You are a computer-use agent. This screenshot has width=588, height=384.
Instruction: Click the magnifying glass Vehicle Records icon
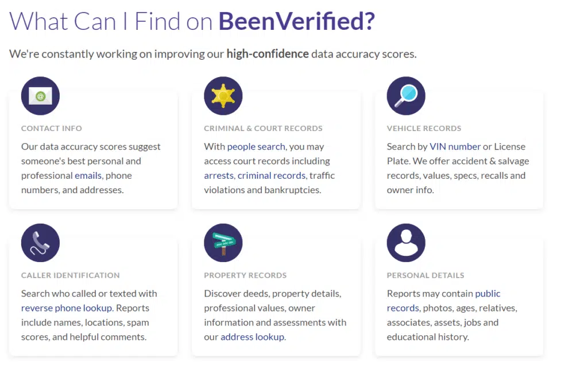(x=406, y=96)
